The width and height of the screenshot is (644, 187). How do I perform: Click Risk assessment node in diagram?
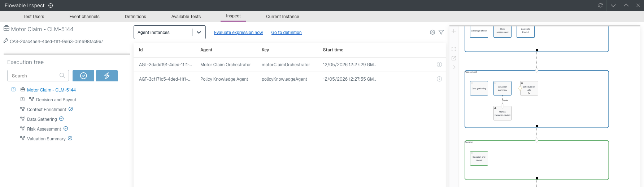coord(502,31)
